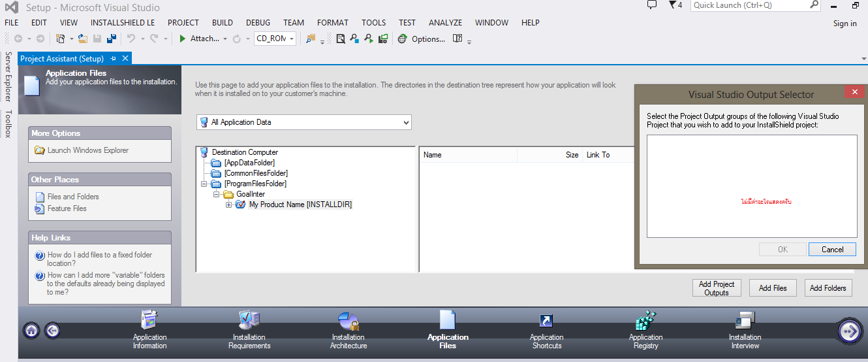The height and width of the screenshot is (362, 868).
Task: Sort by the Size column header
Action: [550, 155]
